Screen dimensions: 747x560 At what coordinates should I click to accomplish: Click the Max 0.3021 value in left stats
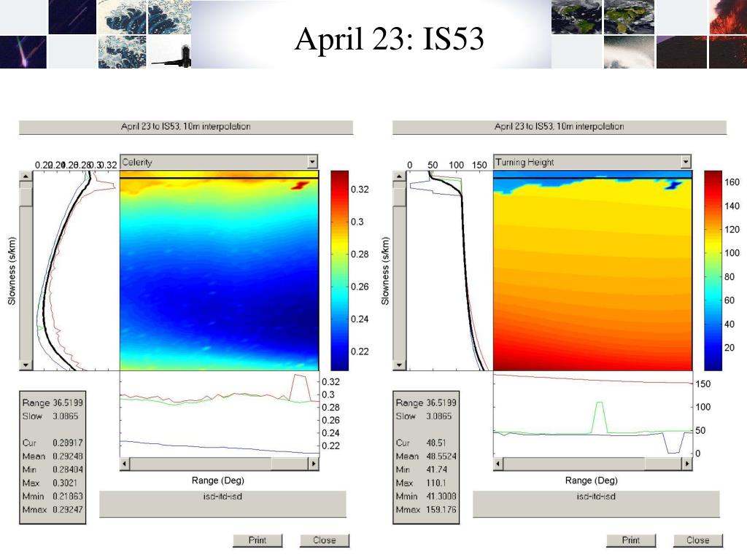point(65,483)
